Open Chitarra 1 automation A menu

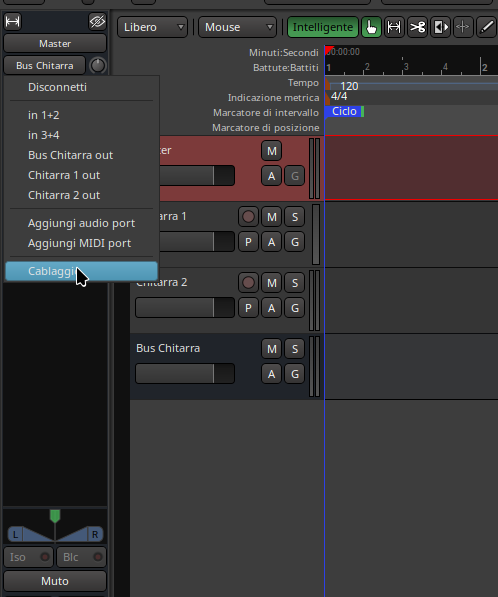point(271,242)
